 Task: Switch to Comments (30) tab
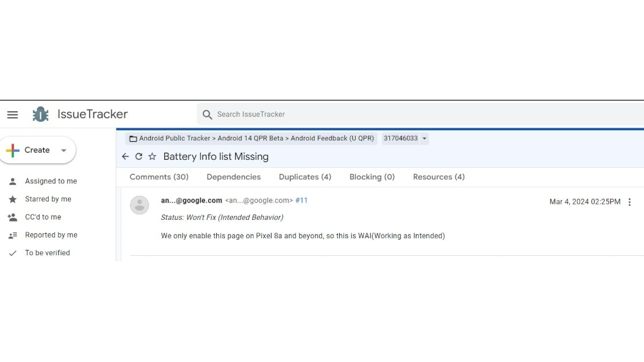pos(159,177)
